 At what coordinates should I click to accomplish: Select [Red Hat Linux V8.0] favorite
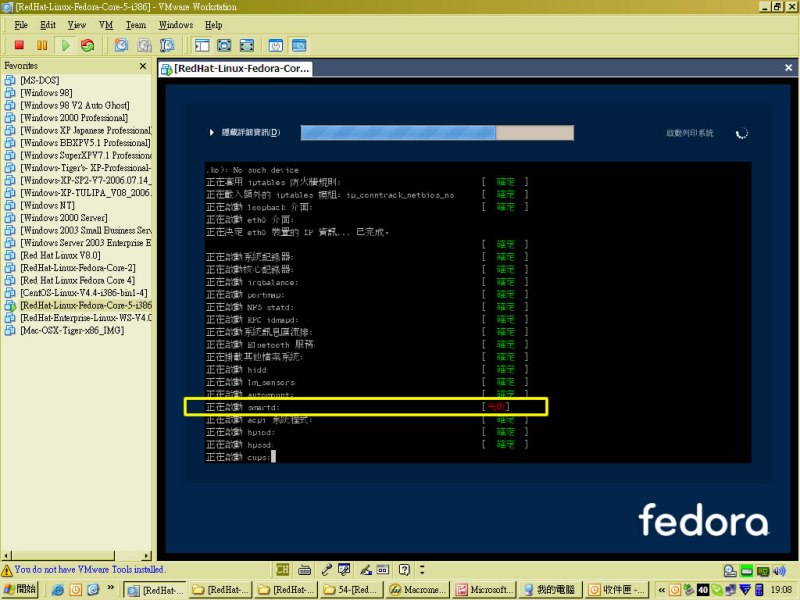coord(60,255)
